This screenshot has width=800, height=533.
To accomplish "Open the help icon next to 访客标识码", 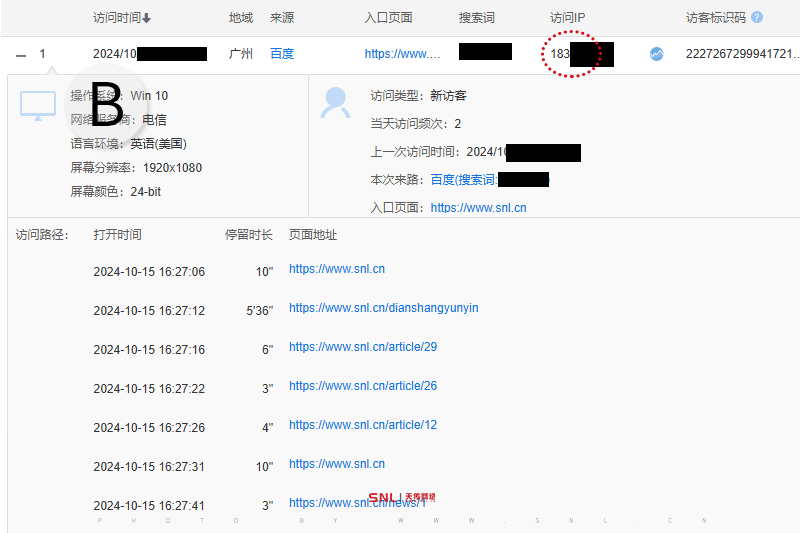I will 756,18.
